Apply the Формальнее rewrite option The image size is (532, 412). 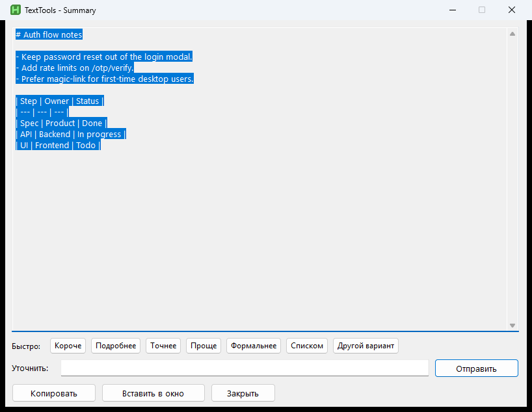254,346
